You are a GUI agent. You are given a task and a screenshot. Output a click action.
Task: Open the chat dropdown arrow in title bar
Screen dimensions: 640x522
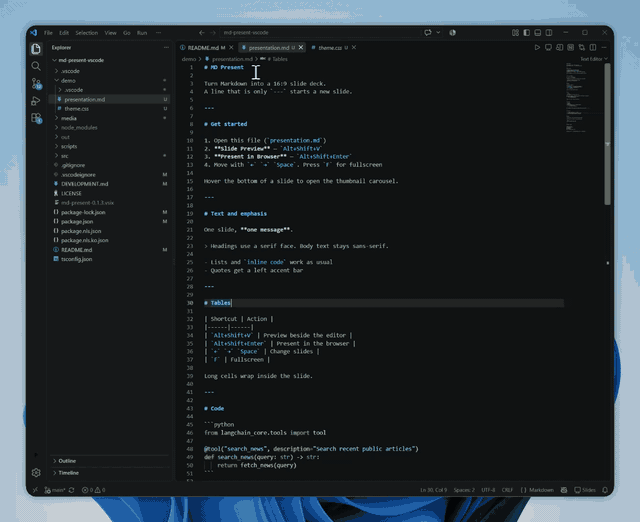[438, 33]
